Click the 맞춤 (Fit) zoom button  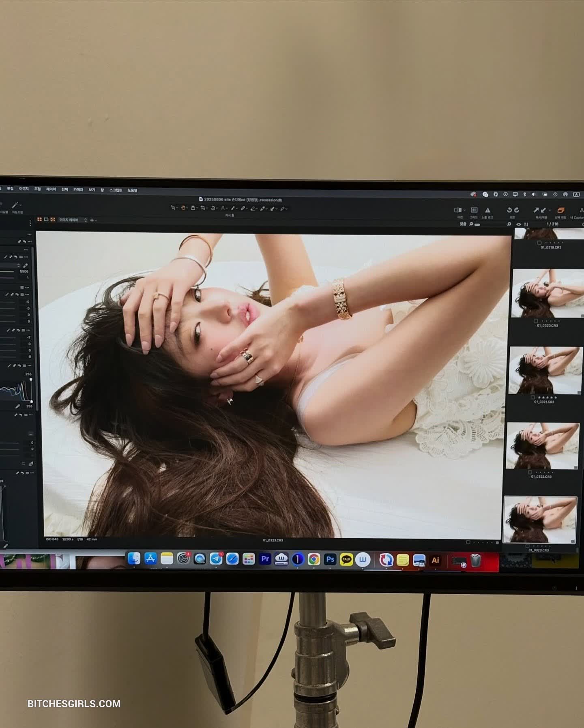[x=463, y=224]
